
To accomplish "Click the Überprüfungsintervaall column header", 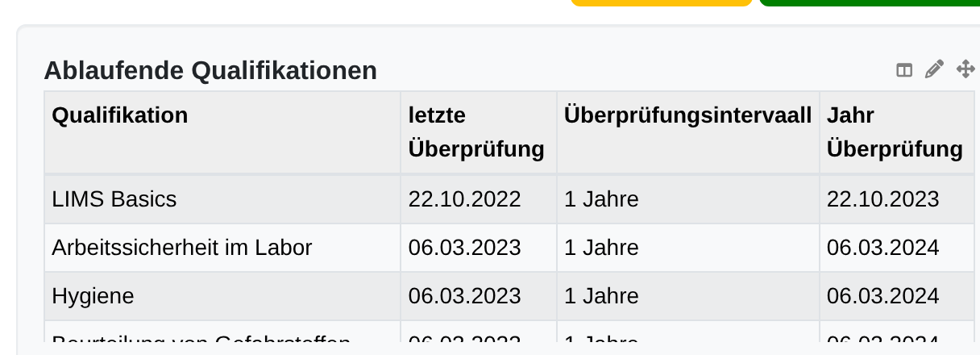I will [x=688, y=115].
